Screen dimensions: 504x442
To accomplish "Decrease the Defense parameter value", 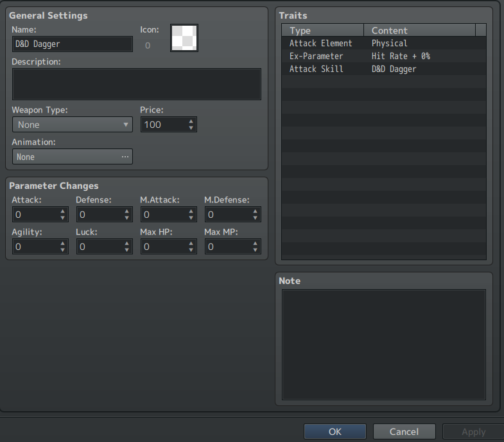I will pyautogui.click(x=126, y=218).
